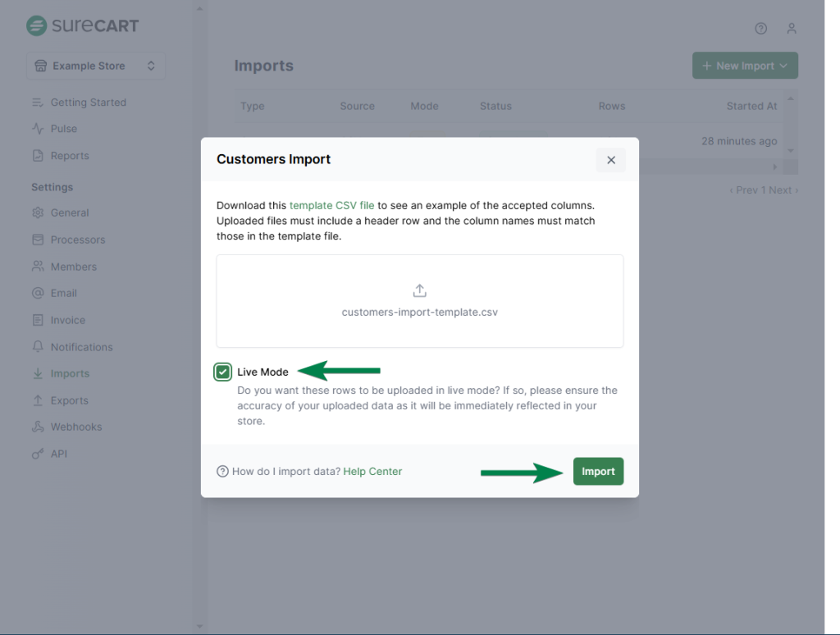Click the SureCart logo icon
The image size is (840, 635).
pyautogui.click(x=36, y=25)
